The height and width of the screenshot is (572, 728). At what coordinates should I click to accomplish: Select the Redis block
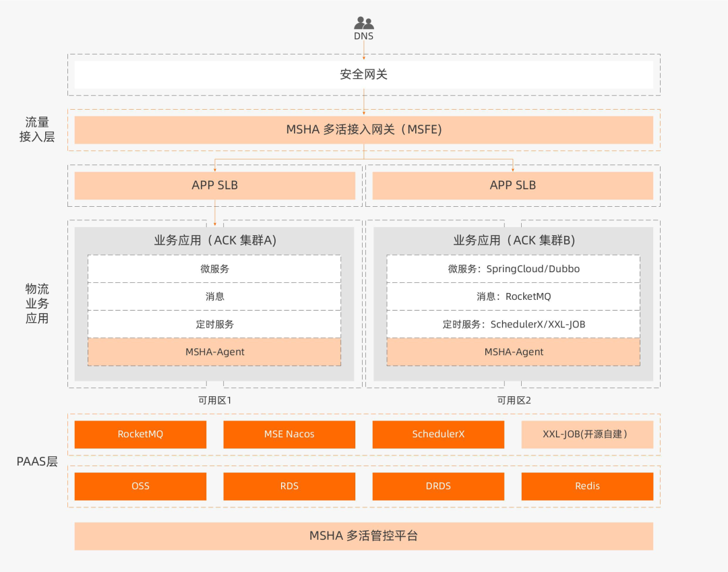tap(587, 486)
